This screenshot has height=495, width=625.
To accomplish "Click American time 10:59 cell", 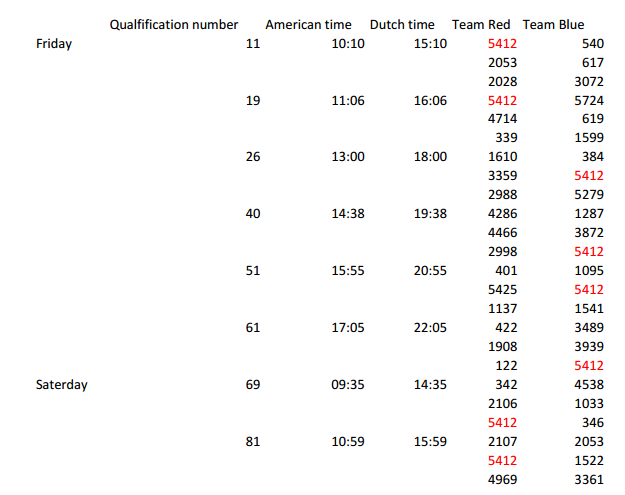I will pos(348,442).
